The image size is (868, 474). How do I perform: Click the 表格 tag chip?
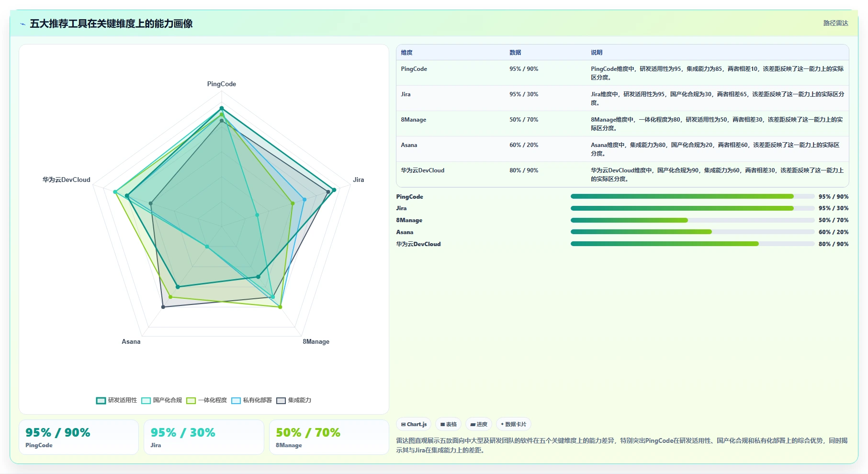[449, 424]
